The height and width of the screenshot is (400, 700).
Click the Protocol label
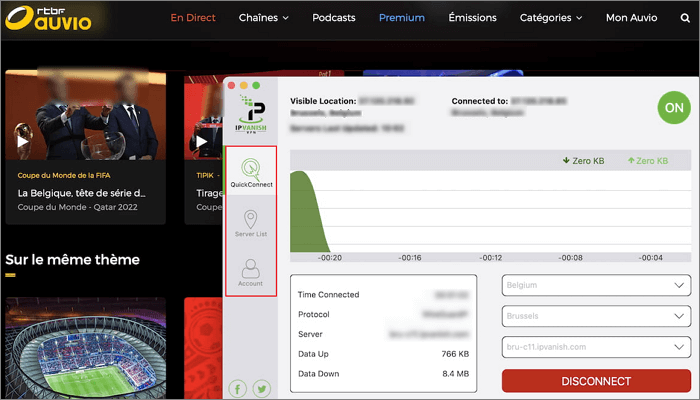click(313, 314)
